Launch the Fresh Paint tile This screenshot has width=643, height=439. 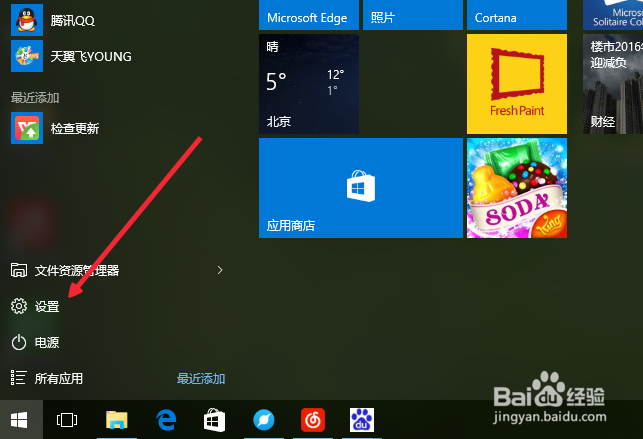517,84
